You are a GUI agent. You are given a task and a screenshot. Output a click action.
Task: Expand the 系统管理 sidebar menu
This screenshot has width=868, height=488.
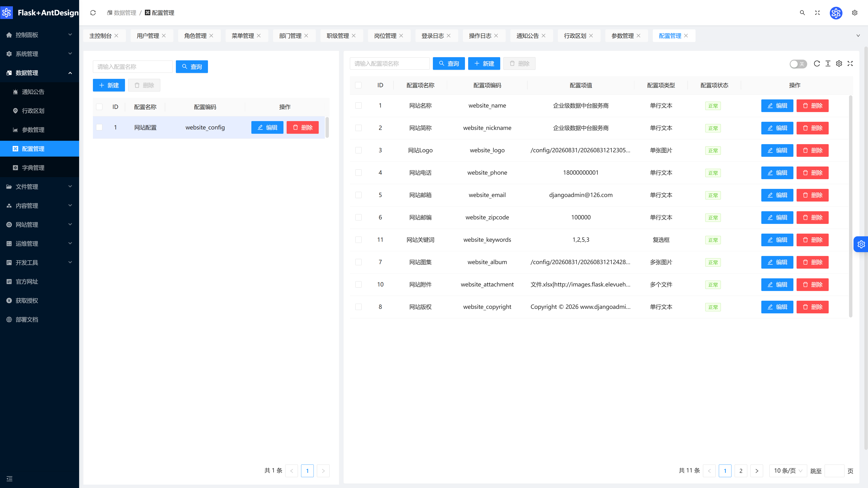(39, 54)
